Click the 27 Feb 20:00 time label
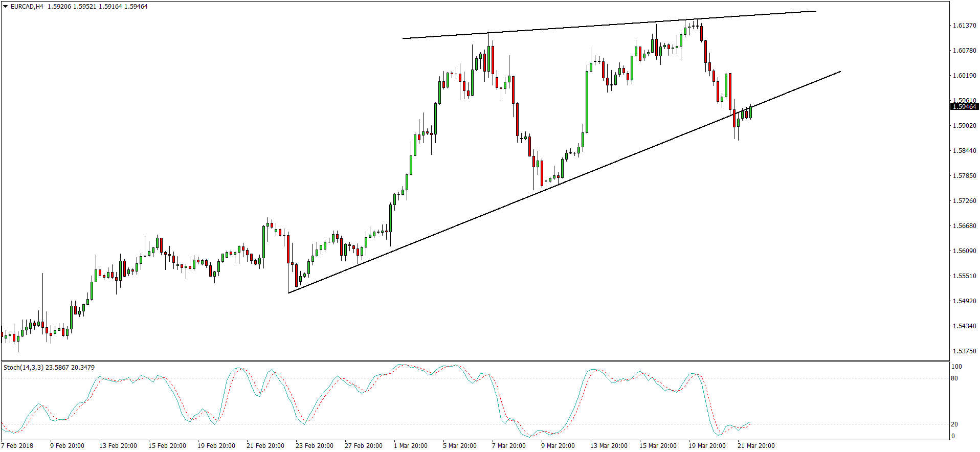Viewport: 980px width, 452px height. click(x=364, y=445)
